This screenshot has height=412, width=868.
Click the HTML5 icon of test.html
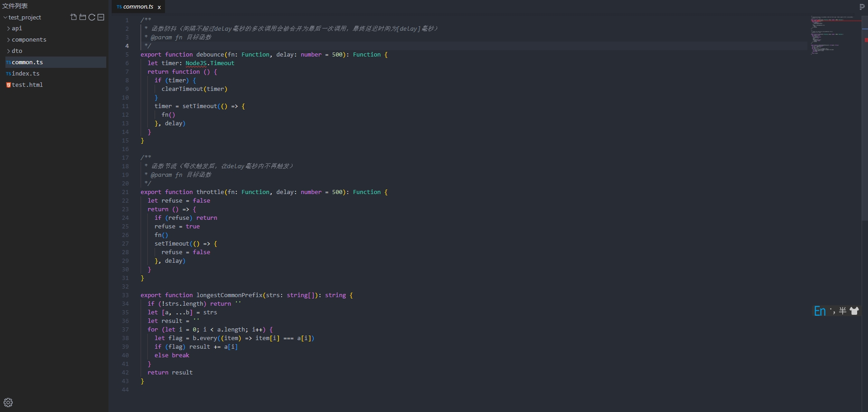point(8,85)
